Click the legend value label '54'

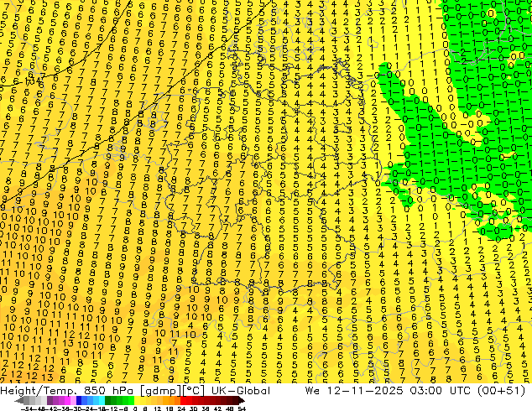pos(241,408)
